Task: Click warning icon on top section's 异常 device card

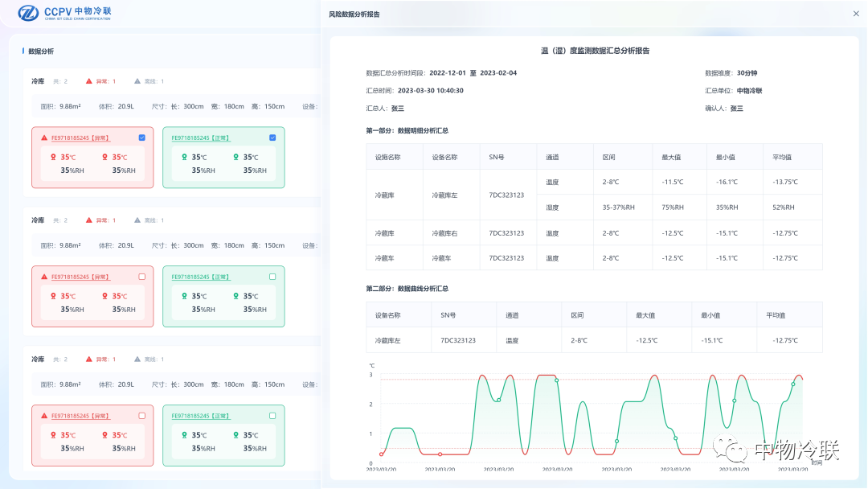Action: coord(44,138)
